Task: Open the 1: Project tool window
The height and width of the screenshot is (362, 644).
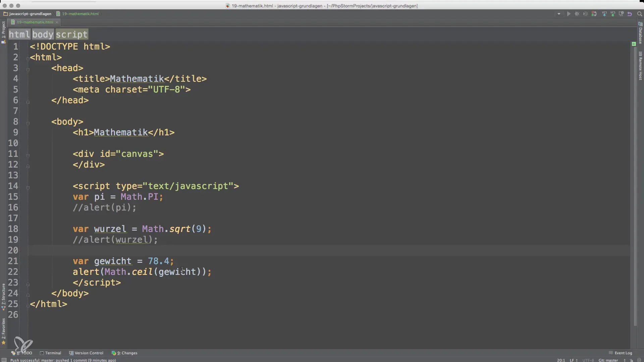Action: click(x=3, y=32)
